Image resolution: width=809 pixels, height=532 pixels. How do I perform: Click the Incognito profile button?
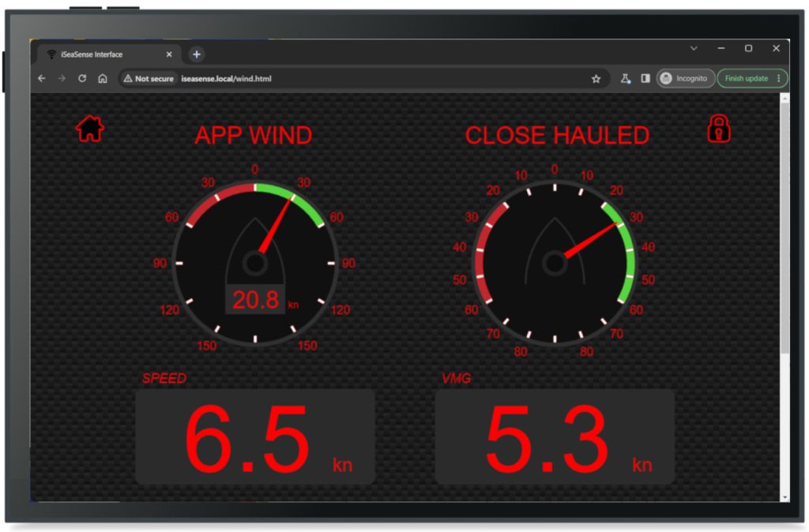click(x=686, y=79)
